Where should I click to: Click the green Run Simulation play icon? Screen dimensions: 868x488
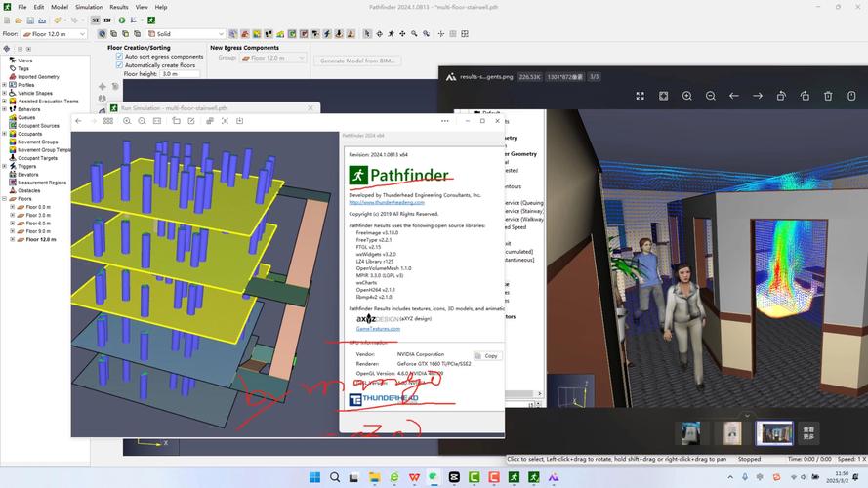click(122, 20)
